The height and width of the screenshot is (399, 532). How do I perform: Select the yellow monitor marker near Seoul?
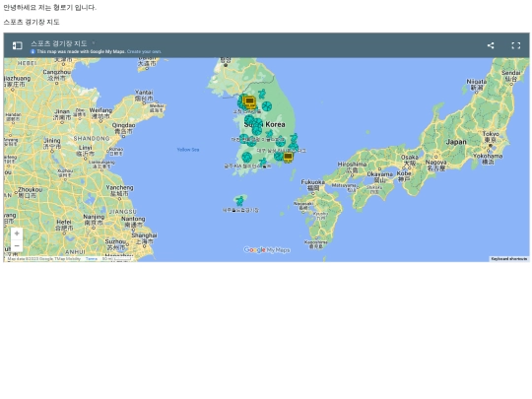[249, 101]
